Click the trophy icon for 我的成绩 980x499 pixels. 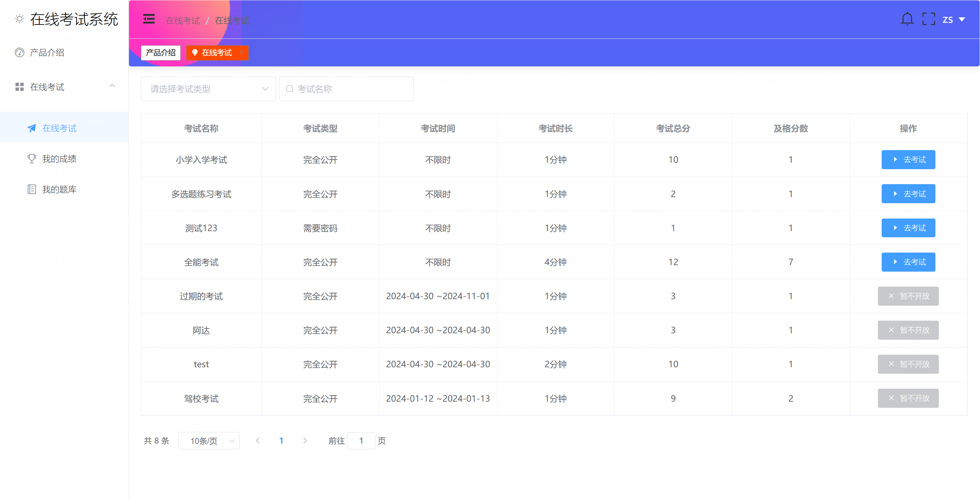(x=32, y=158)
